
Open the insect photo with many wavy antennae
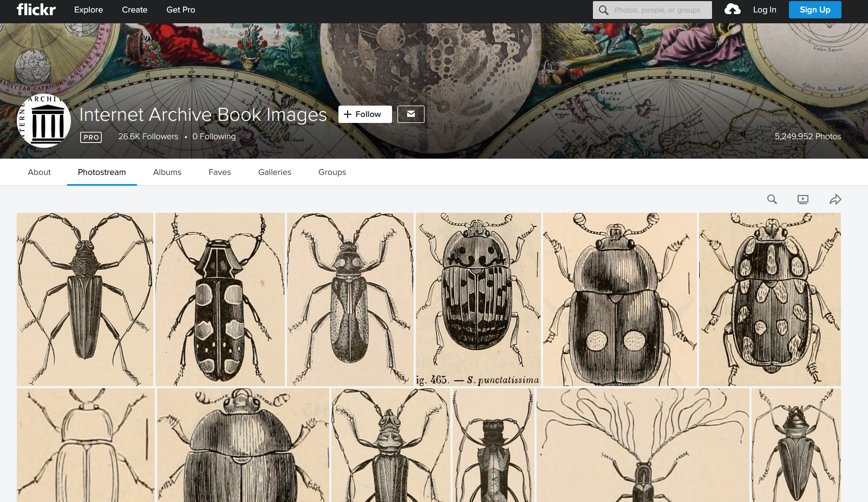click(x=643, y=445)
